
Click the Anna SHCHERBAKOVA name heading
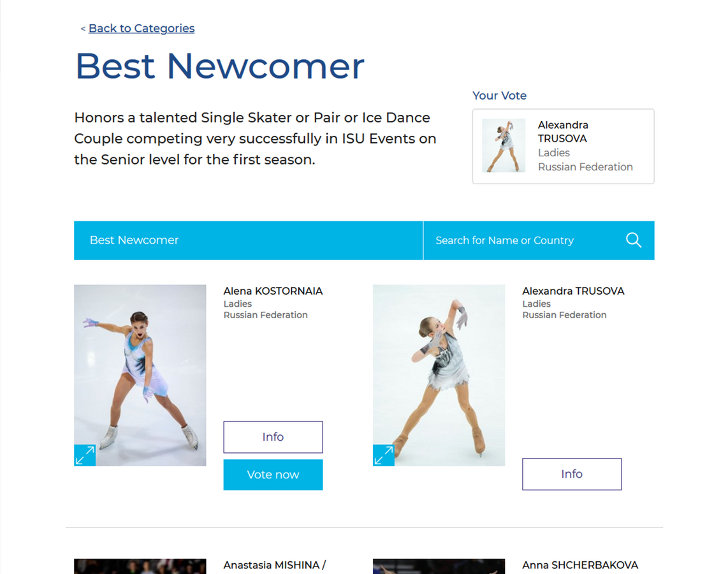click(580, 565)
